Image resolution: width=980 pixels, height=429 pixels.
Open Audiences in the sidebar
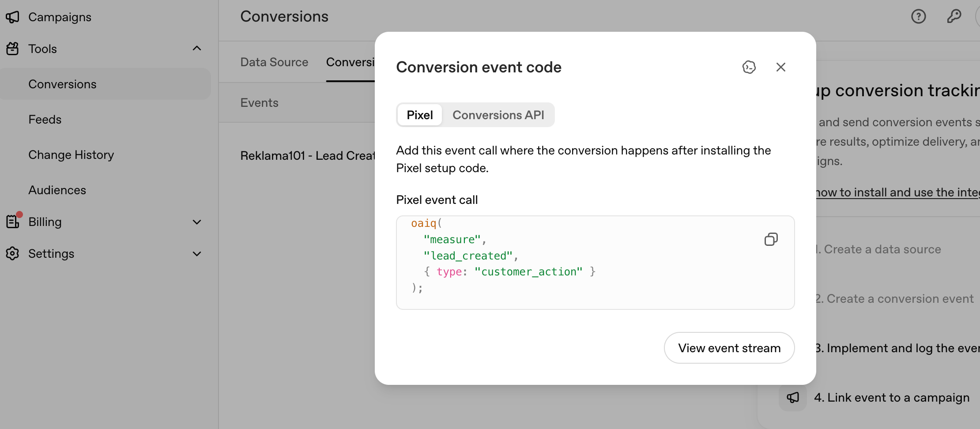pyautogui.click(x=57, y=190)
